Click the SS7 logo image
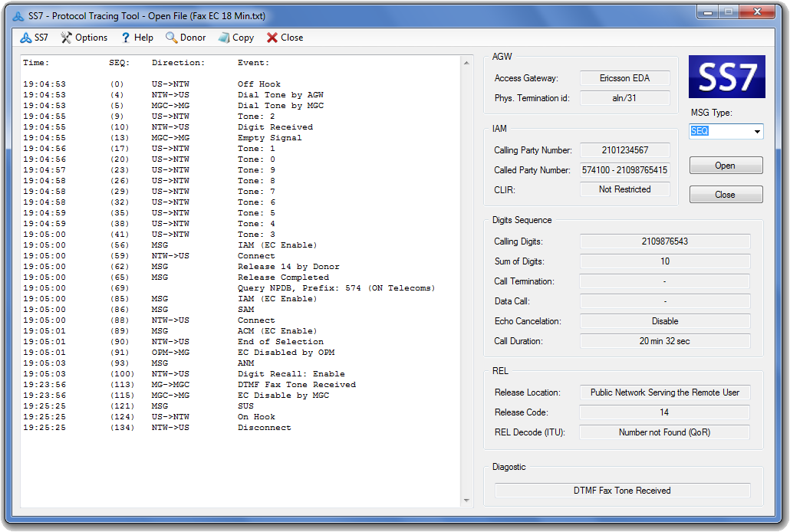The width and height of the screenshot is (790, 532). click(726, 77)
